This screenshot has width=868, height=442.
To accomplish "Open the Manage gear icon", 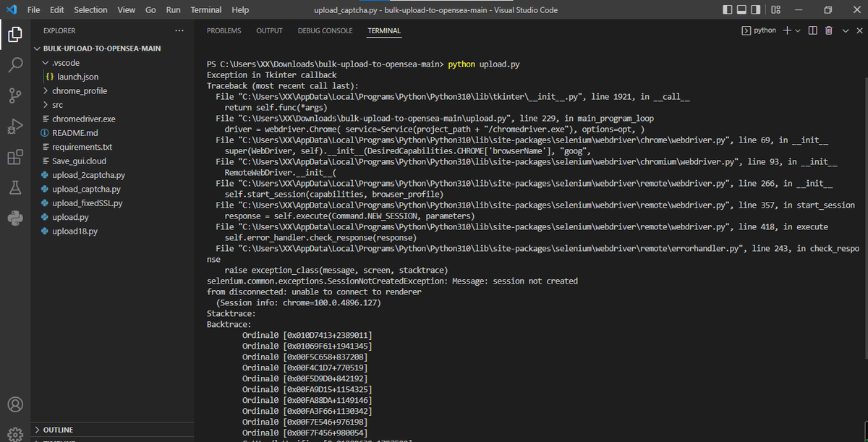I will (x=16, y=434).
